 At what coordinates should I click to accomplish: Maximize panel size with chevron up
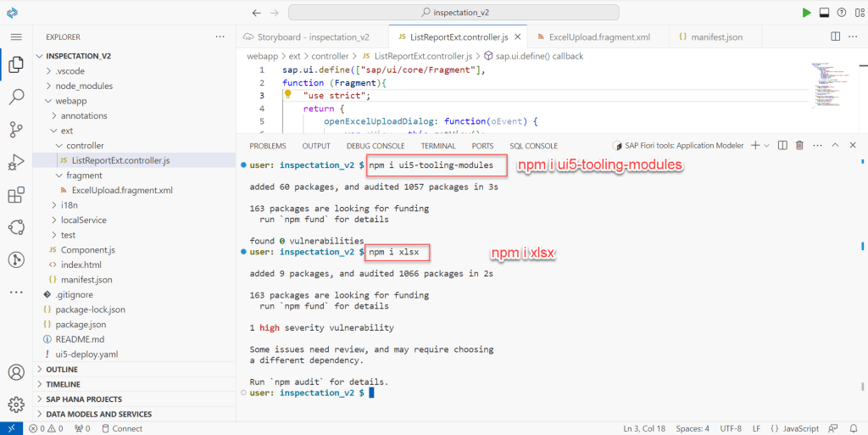pyautogui.click(x=835, y=146)
